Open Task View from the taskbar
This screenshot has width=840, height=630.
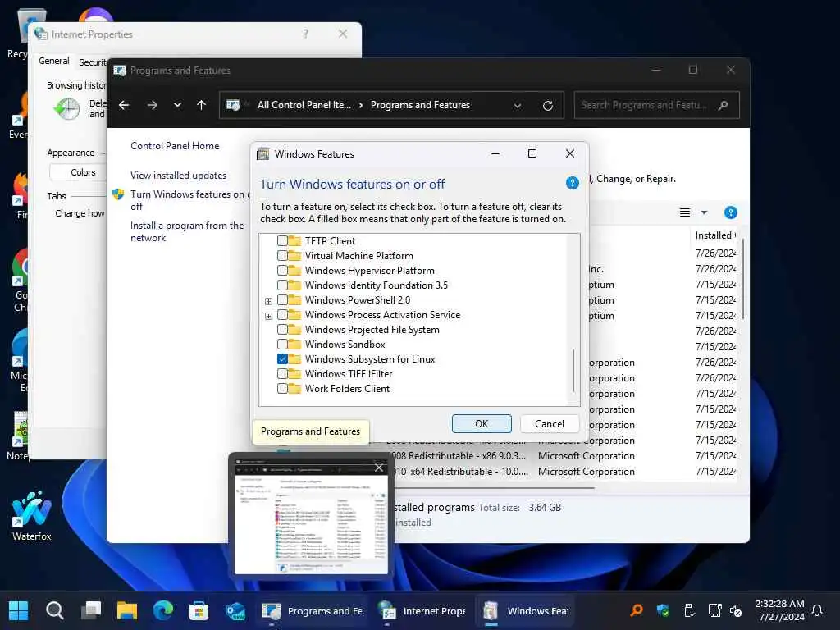[x=90, y=610]
